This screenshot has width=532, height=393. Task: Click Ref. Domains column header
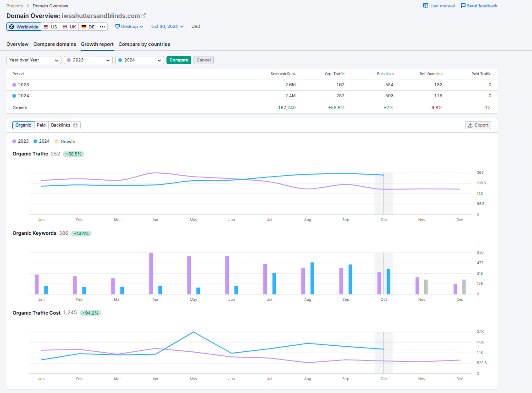(431, 74)
